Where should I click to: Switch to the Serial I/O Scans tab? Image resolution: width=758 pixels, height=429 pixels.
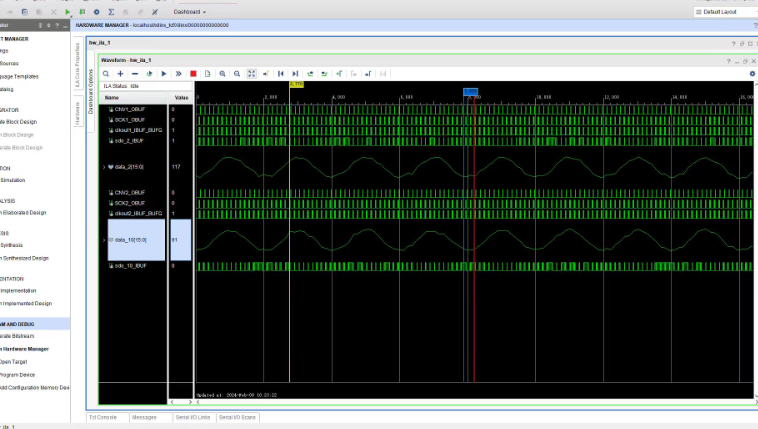coord(237,417)
